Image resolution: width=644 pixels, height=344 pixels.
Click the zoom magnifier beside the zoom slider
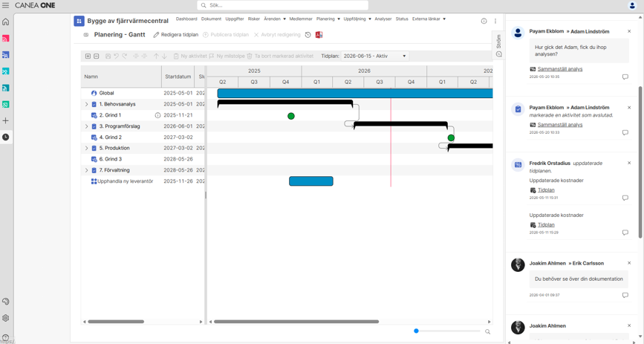click(487, 331)
